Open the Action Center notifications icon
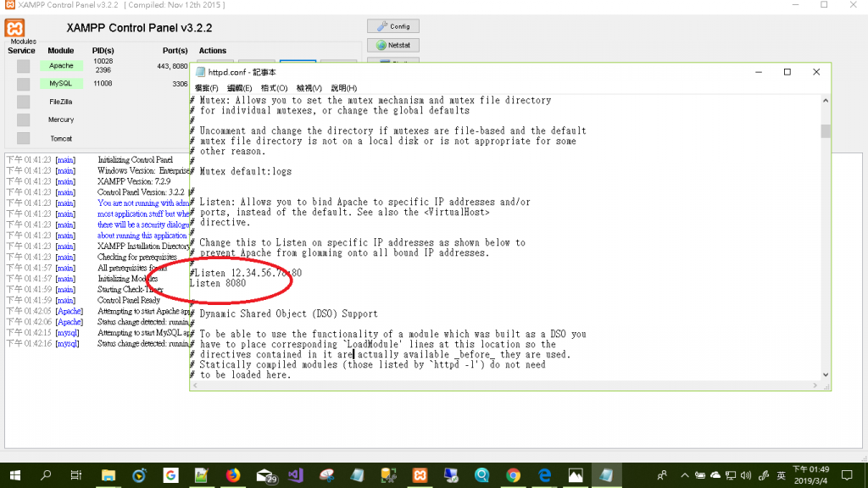 point(847,475)
